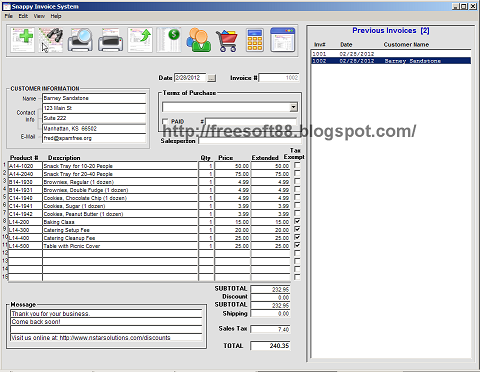Launch the orange calculator icon
The image size is (480, 372).
[255, 40]
